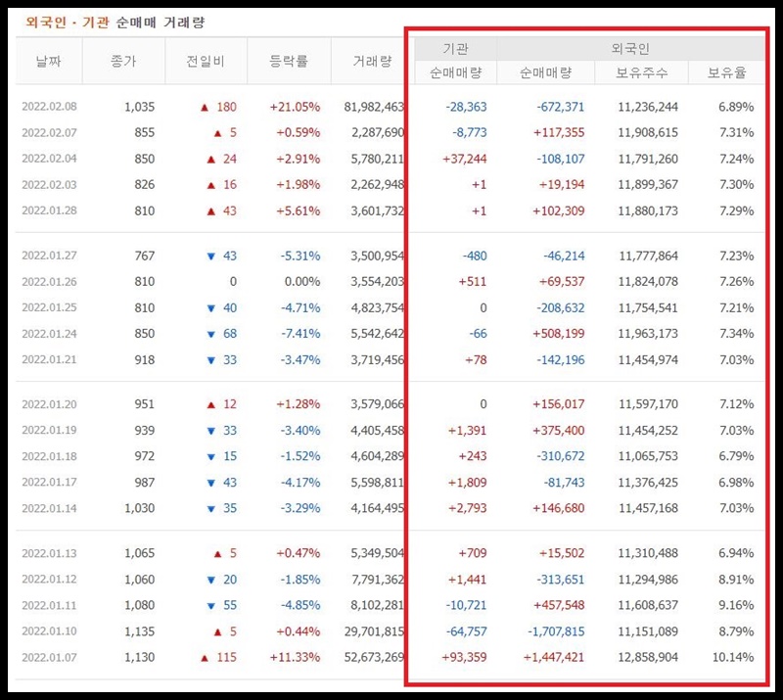Click the +375,400 foreigner net value
783x700 pixels.
pyautogui.click(x=558, y=430)
